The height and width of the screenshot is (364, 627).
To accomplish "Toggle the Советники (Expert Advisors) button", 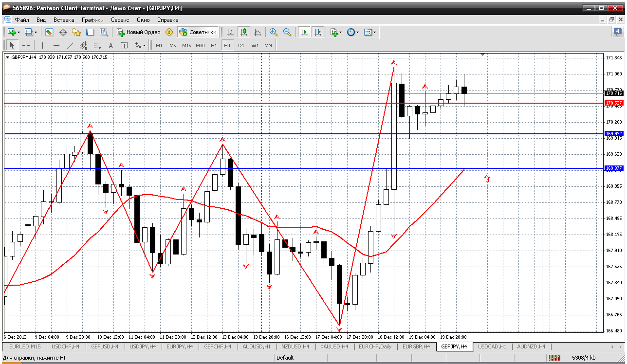I will 198,32.
